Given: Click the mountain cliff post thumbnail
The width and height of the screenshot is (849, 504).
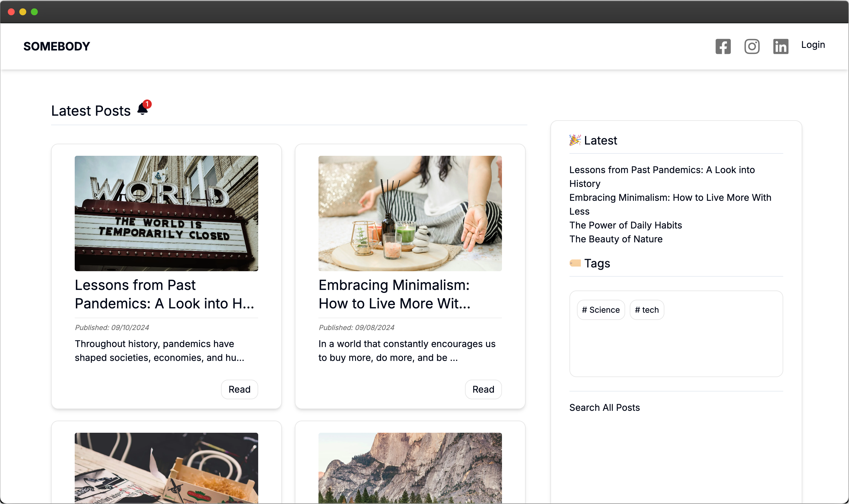Looking at the screenshot, I should 410,467.
